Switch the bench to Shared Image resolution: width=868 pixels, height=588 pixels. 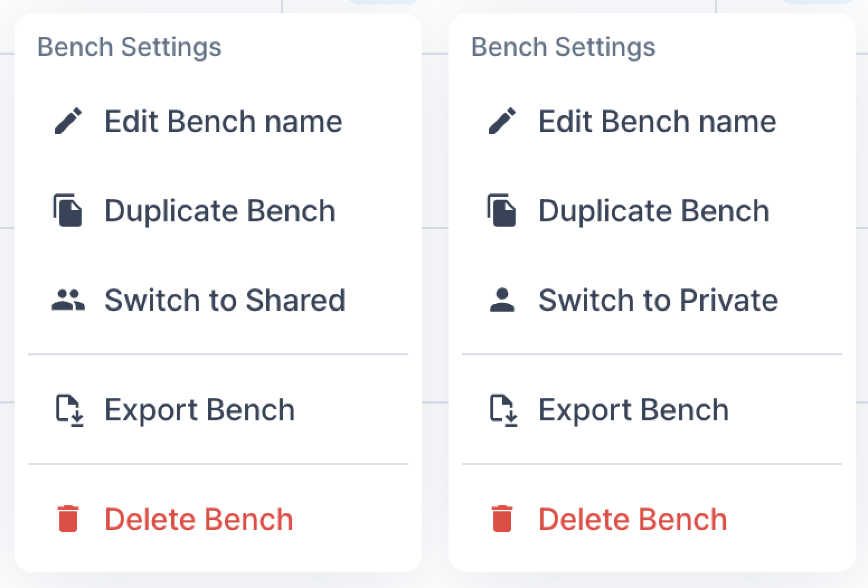click(225, 300)
